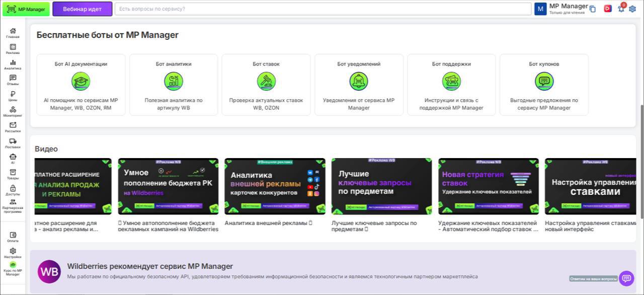This screenshot has height=295, width=644.
Task: Open the Бот AI документации card
Action: pyautogui.click(x=81, y=85)
